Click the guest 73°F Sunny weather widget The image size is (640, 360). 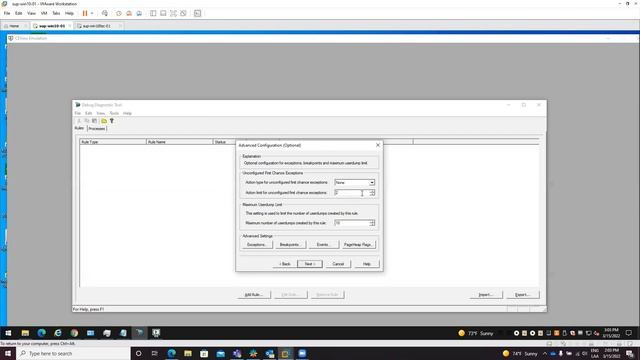tap(476, 333)
